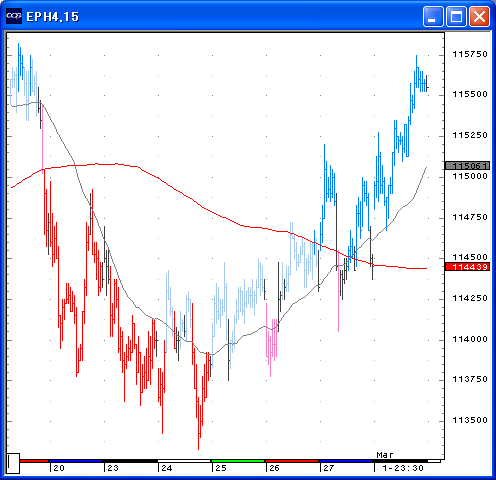
Task: Click the gray 115061 price marker
Action: (468, 166)
